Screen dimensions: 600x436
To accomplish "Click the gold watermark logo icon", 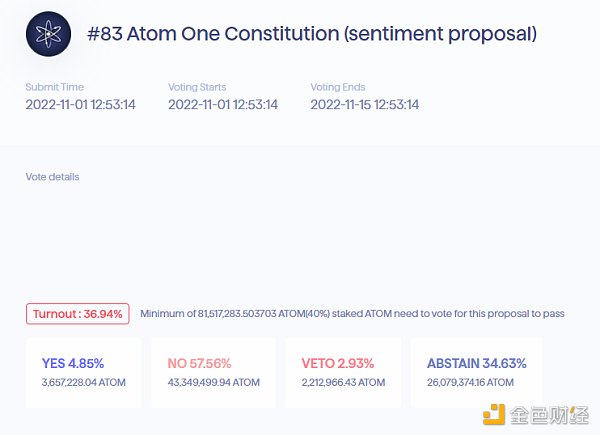I will tap(494, 415).
